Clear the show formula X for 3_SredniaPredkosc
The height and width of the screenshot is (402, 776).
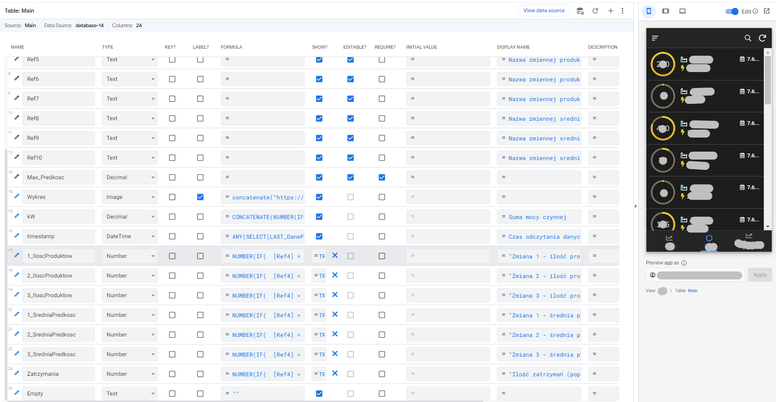click(x=335, y=354)
